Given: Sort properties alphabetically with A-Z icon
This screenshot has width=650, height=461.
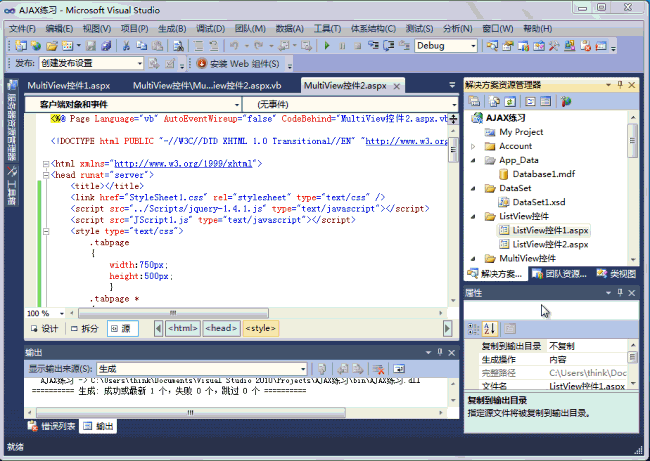Looking at the screenshot, I should click(x=489, y=329).
